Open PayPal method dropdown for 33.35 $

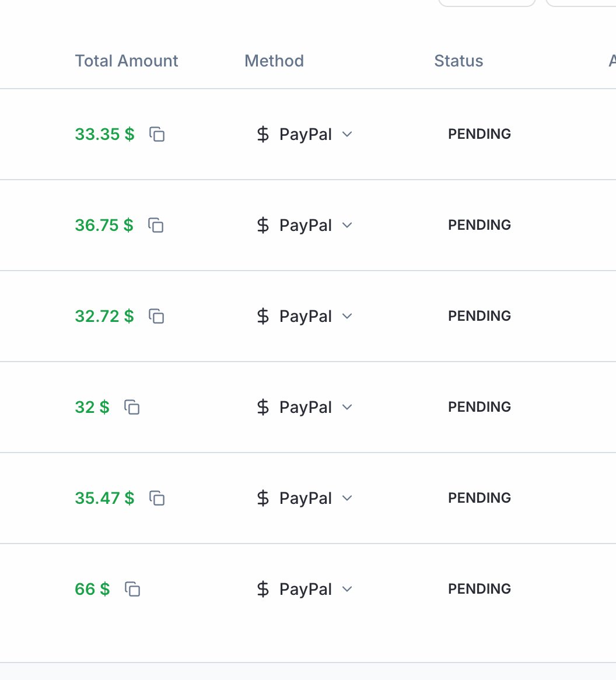click(347, 134)
